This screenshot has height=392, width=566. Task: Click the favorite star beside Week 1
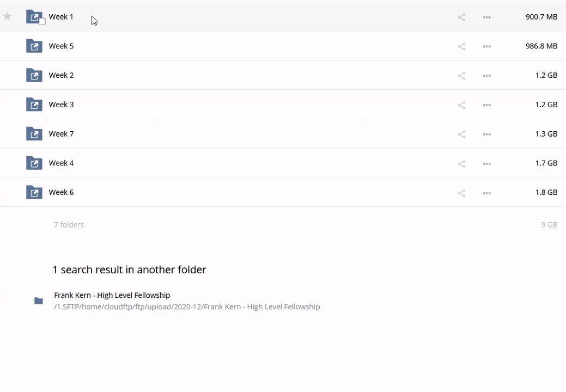7,17
